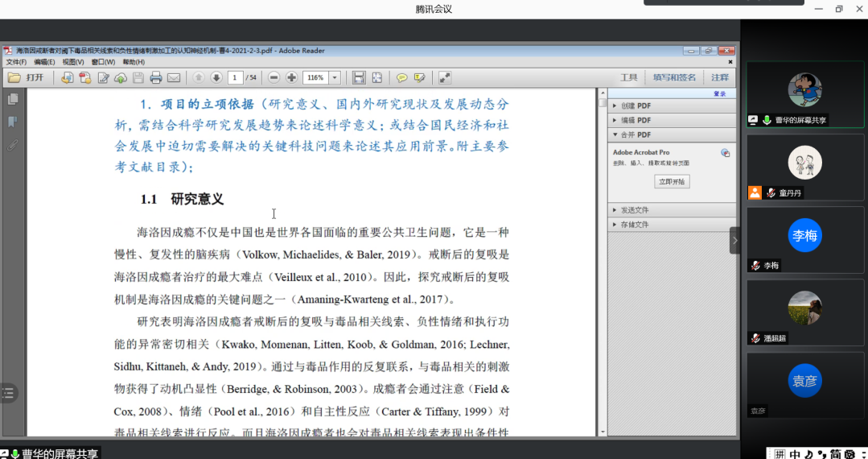Go to next page with down arrow
The width and height of the screenshot is (868, 459).
point(216,78)
